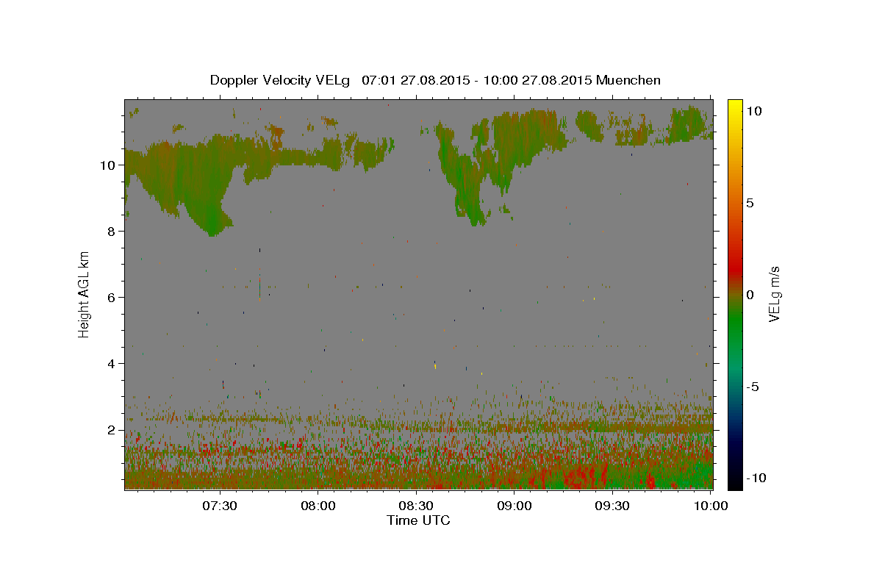Click the colorbar value -10

755,478
